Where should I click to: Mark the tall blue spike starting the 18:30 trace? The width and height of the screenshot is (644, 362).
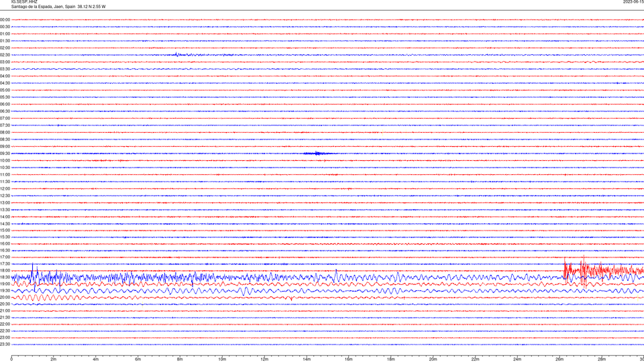point(32,272)
